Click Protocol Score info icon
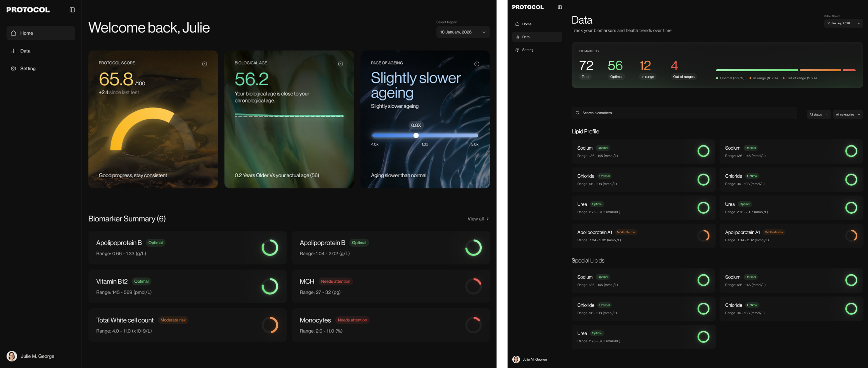Viewport: 868px width, 368px height. tap(204, 64)
